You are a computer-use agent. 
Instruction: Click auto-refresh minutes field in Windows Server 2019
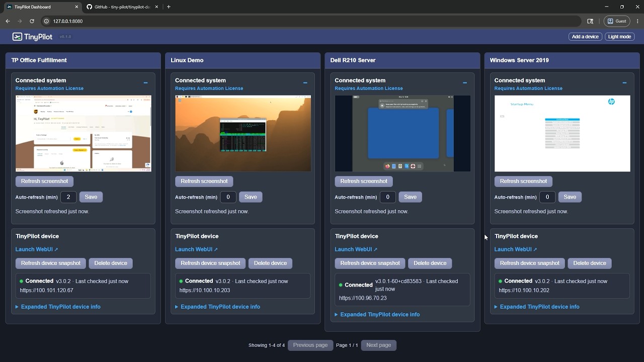pos(547,197)
